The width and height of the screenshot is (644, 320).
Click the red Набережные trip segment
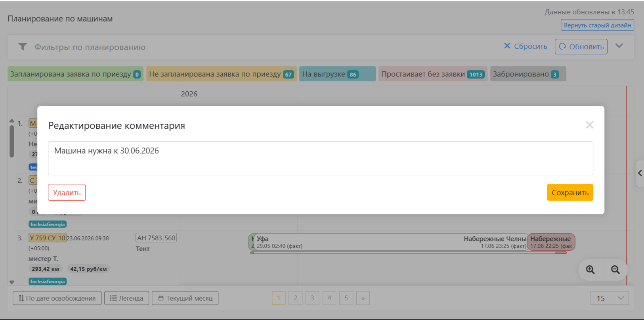(551, 242)
